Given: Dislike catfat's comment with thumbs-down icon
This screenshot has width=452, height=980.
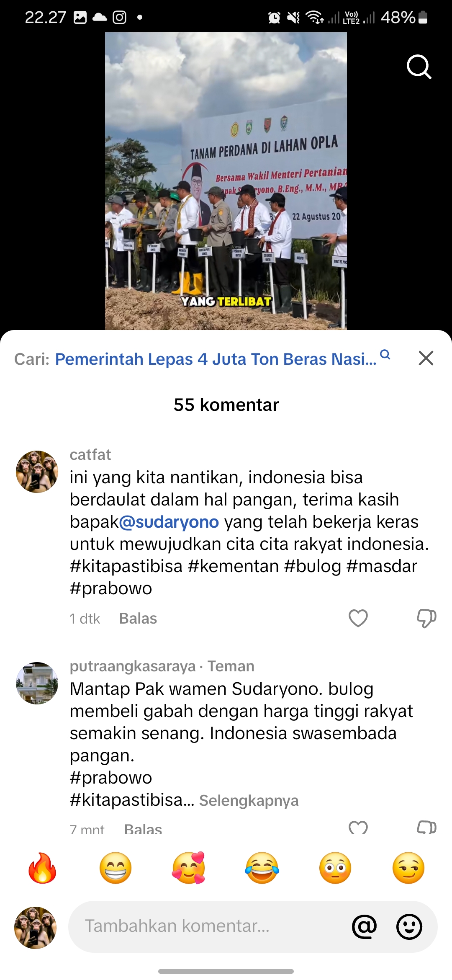Looking at the screenshot, I should pos(426,618).
